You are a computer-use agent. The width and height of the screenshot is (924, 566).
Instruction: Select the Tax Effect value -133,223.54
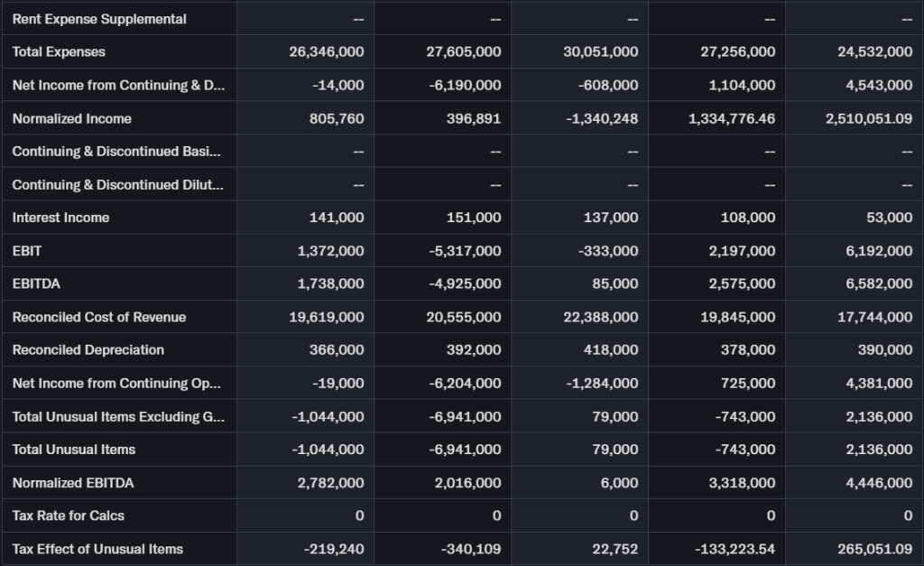tap(732, 549)
